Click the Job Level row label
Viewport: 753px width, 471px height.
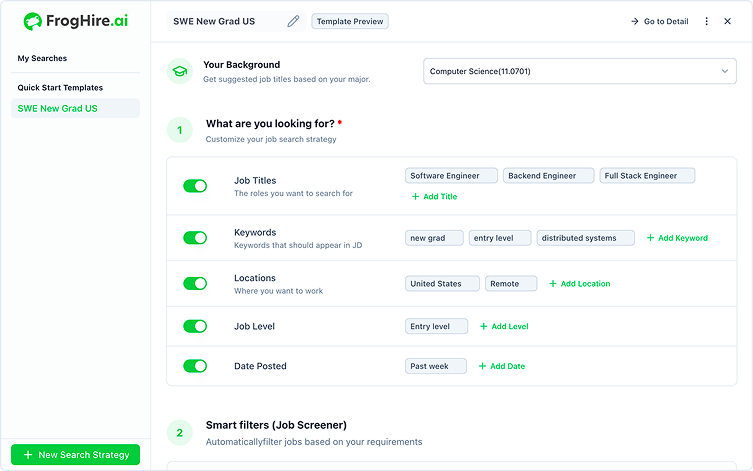[254, 326]
